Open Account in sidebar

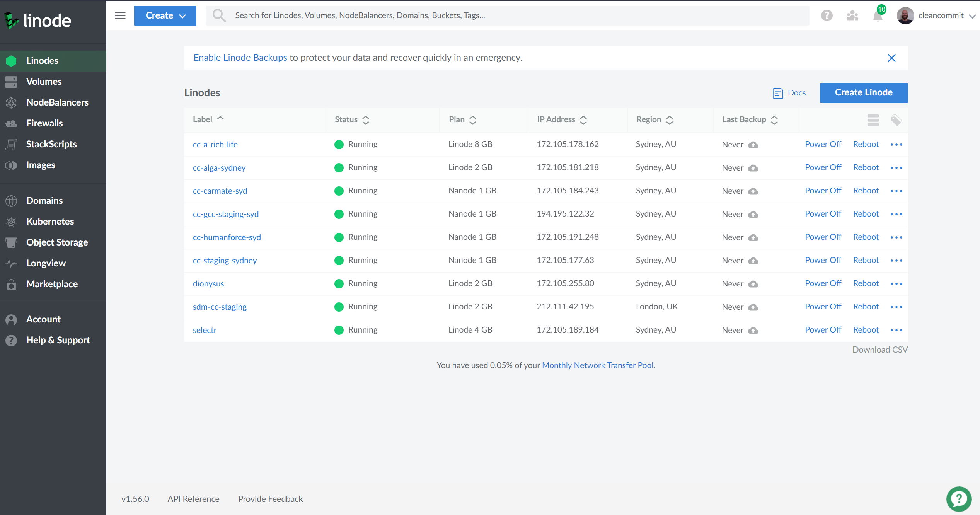click(53, 319)
